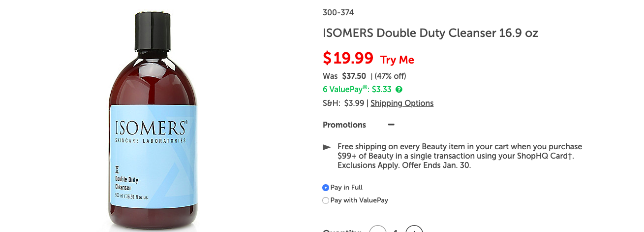Click the arrow bullet beside the free shipping promotion
Viewport: 644px width, 232px height.
point(327,147)
